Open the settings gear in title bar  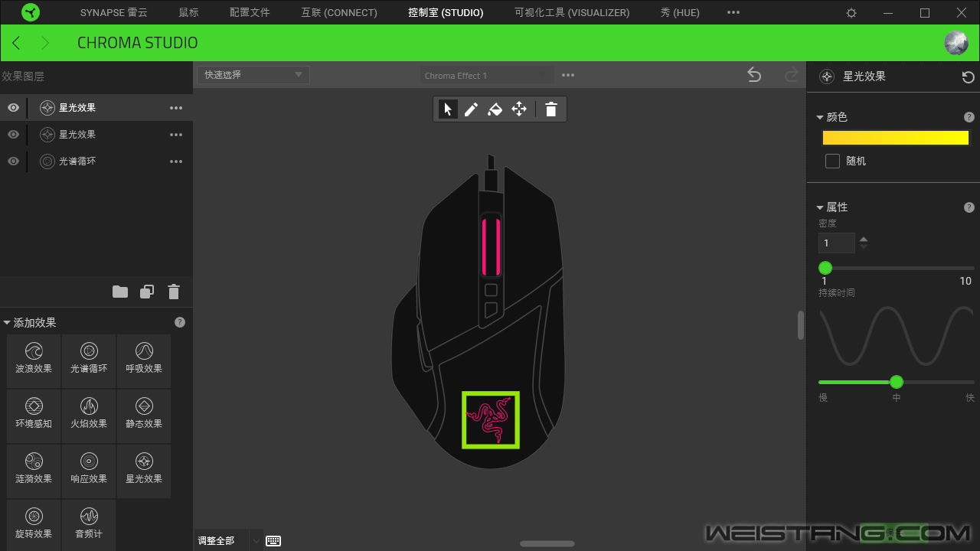[x=851, y=13]
